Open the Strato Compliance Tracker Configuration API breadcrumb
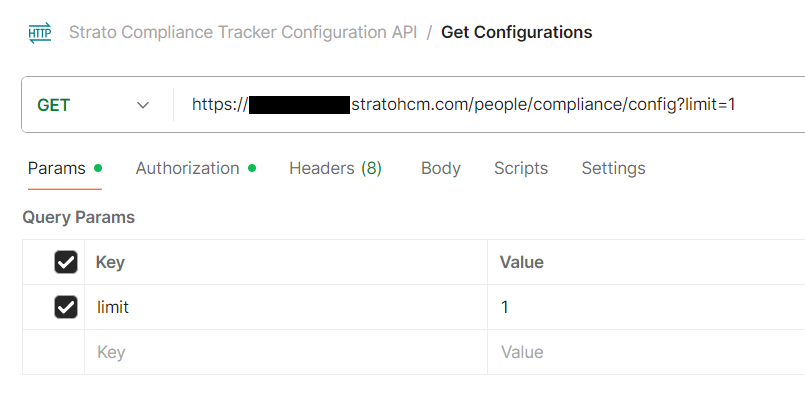 (x=243, y=32)
